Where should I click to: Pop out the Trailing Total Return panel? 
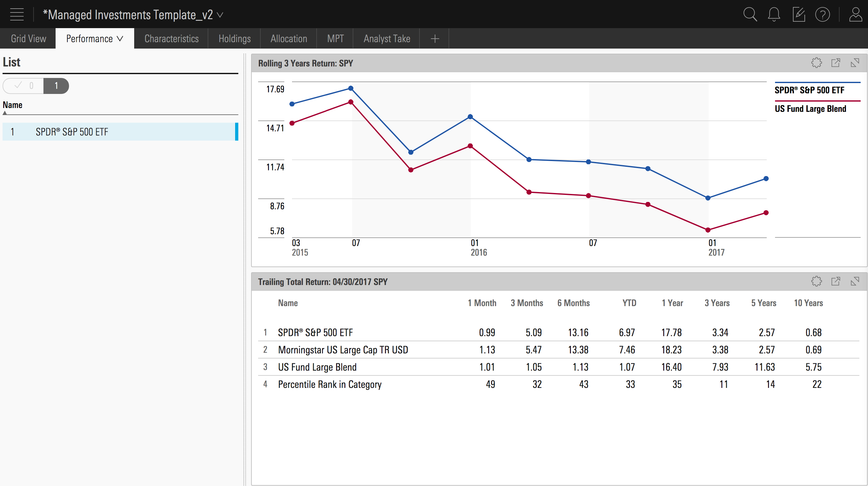[836, 282]
